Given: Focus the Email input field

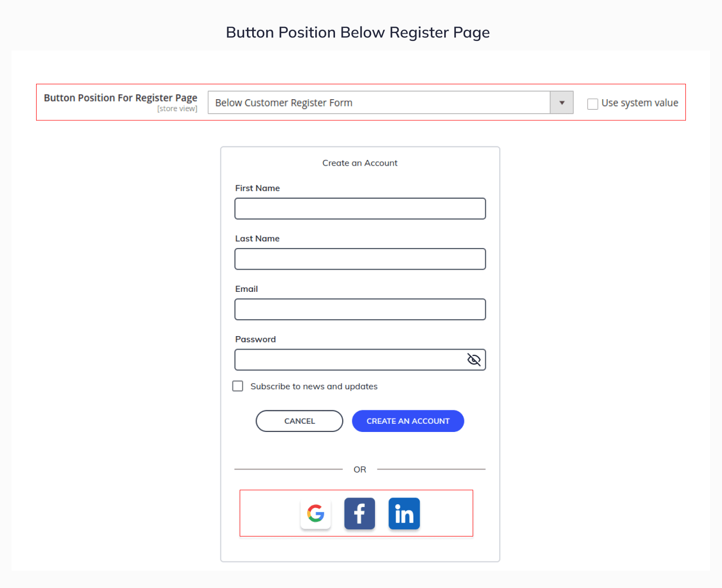Looking at the screenshot, I should pyautogui.click(x=360, y=309).
